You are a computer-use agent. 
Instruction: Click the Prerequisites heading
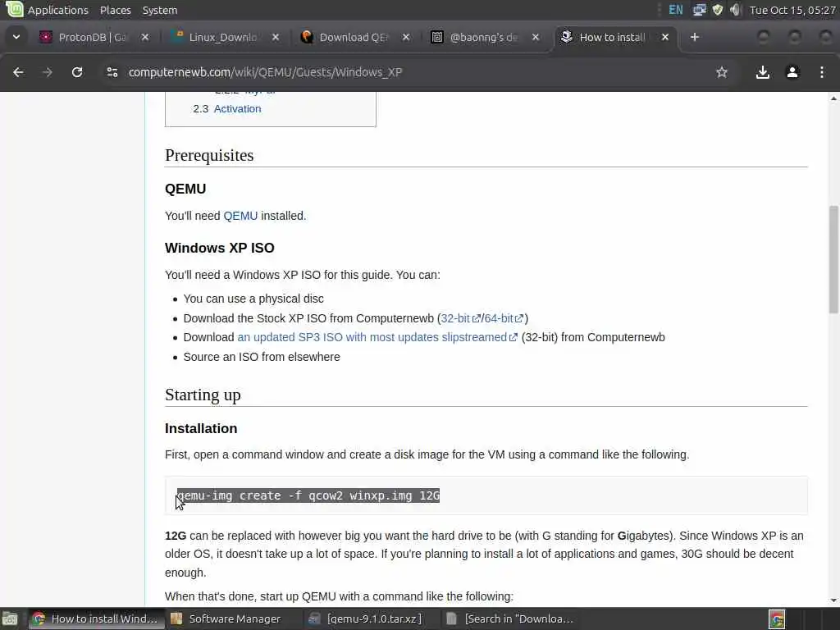[209, 155]
